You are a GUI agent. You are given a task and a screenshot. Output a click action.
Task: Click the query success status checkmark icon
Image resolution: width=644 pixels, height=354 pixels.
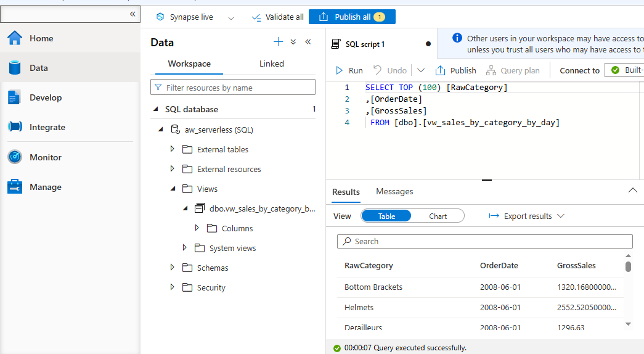tap(337, 348)
